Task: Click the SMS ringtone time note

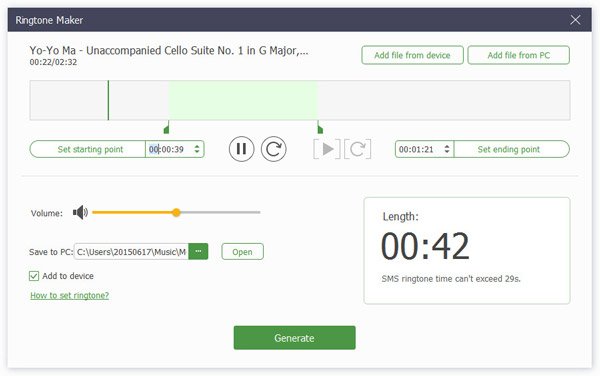Action: pos(451,279)
